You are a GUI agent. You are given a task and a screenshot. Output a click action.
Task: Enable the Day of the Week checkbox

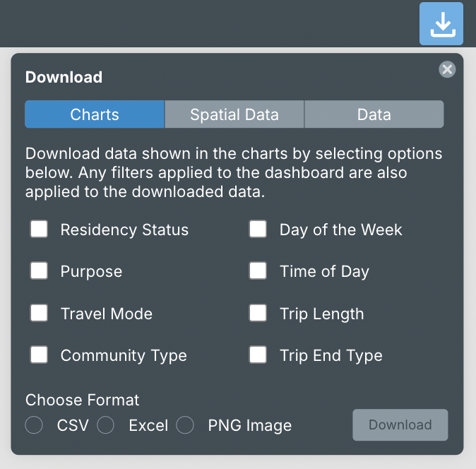258,230
